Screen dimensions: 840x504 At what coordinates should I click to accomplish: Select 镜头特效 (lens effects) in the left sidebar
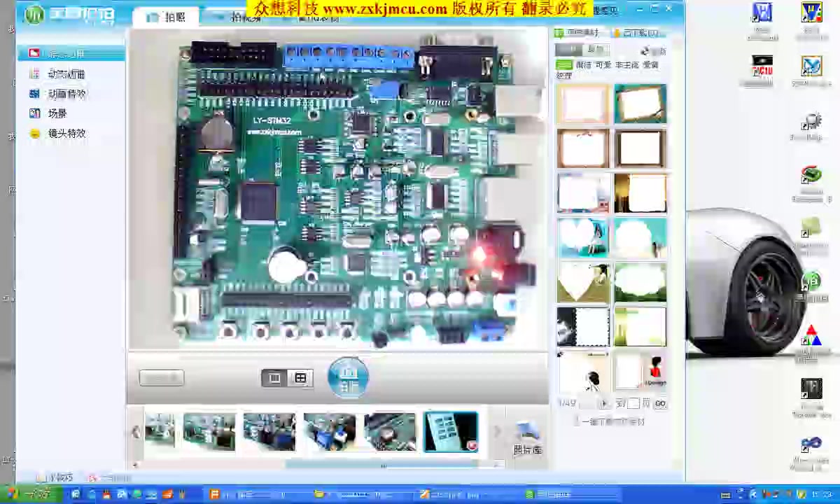[66, 133]
